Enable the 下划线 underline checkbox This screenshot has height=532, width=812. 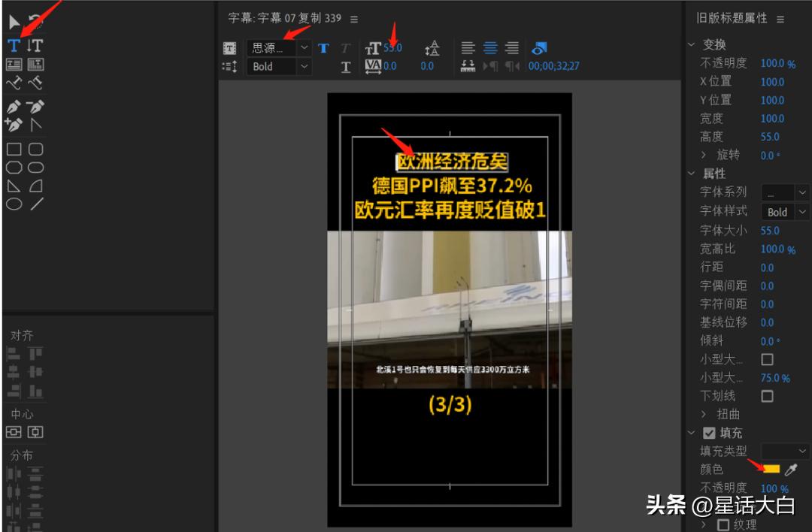[768, 395]
